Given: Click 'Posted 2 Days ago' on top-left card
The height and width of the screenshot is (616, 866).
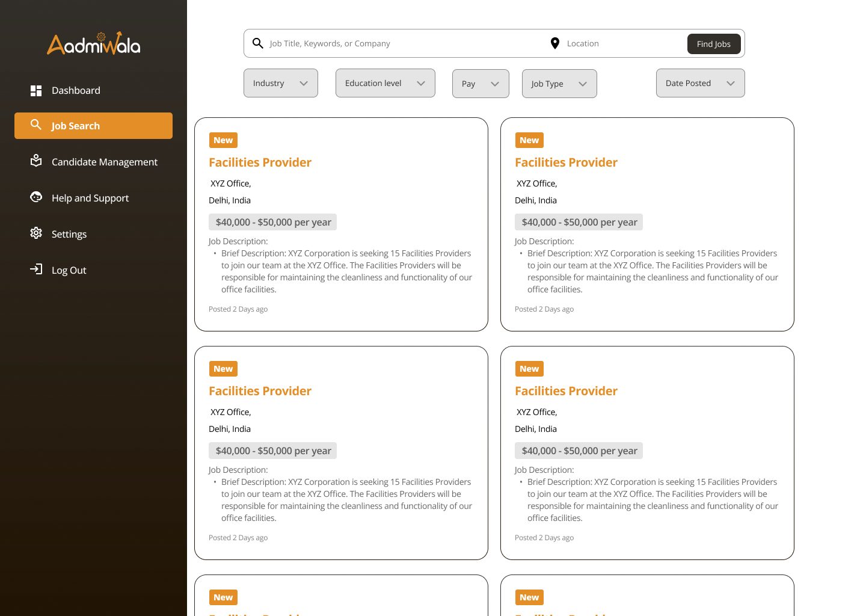Looking at the screenshot, I should [238, 309].
